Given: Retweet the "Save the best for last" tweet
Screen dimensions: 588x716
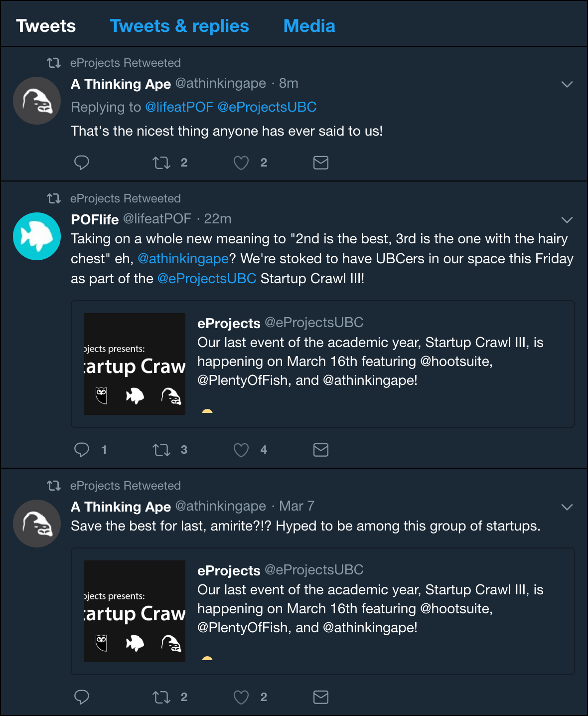Looking at the screenshot, I should point(161,697).
